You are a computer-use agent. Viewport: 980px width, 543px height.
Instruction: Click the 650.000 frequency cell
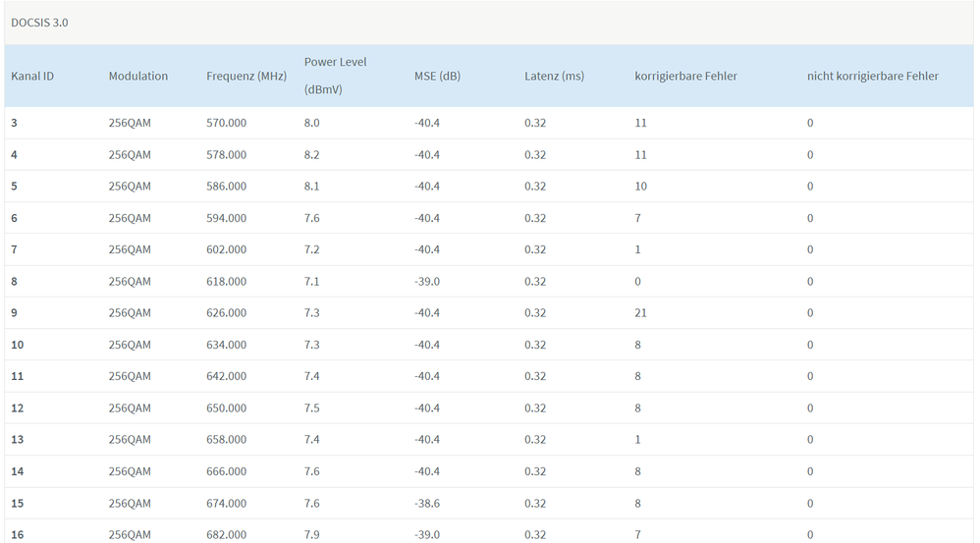point(227,408)
